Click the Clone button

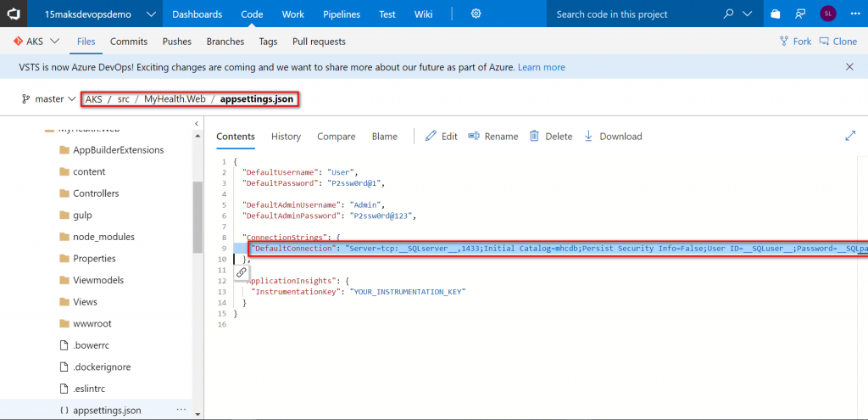click(838, 42)
